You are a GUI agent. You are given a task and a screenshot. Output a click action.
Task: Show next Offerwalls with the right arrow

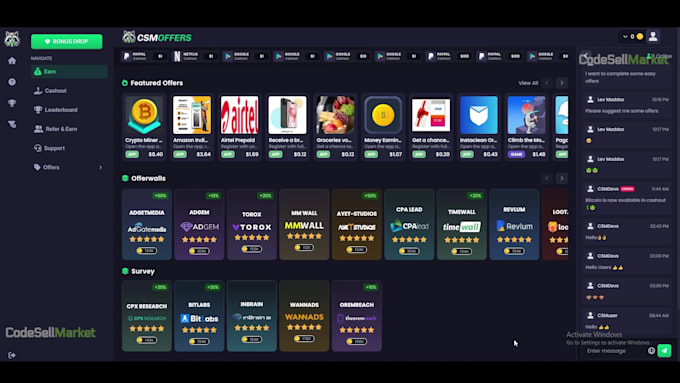click(x=562, y=178)
